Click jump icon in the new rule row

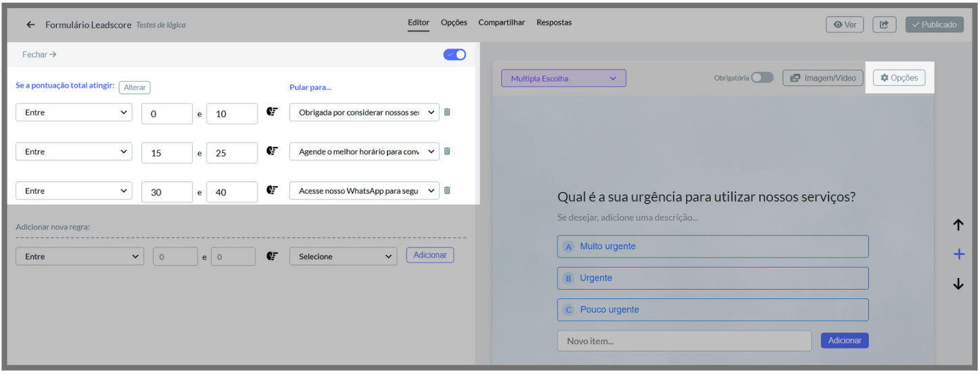(273, 256)
